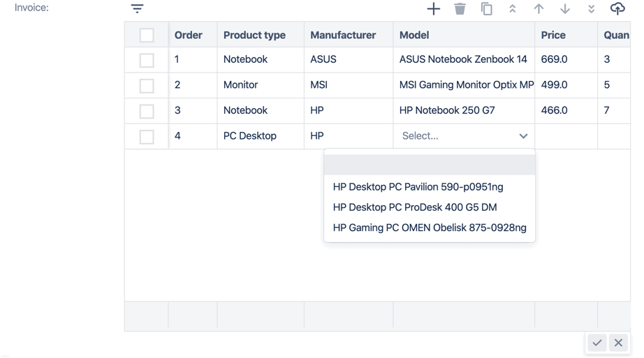Move row to bottom with double down chevron
Image resolution: width=644 pixels, height=358 pixels.
(x=591, y=8)
